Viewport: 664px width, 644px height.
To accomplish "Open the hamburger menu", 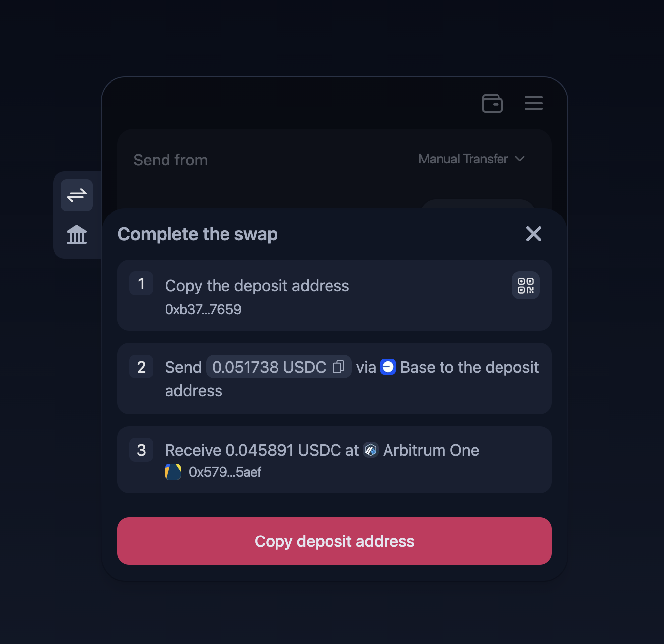I will tap(533, 103).
